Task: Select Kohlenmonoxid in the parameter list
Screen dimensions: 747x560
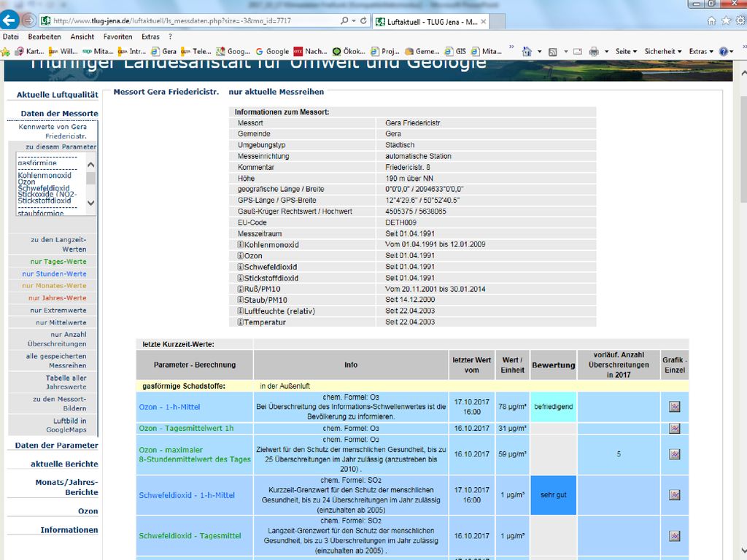Action: 44,175
